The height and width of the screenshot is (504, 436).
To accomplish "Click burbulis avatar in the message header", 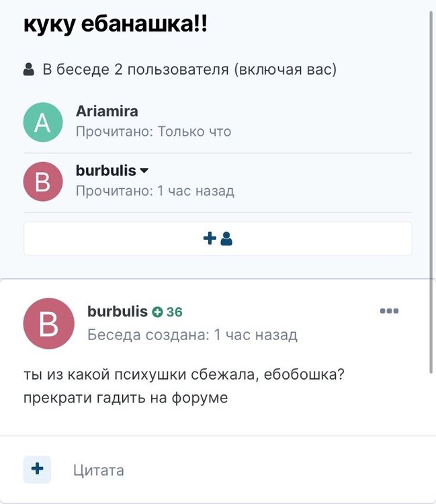I will (49, 324).
